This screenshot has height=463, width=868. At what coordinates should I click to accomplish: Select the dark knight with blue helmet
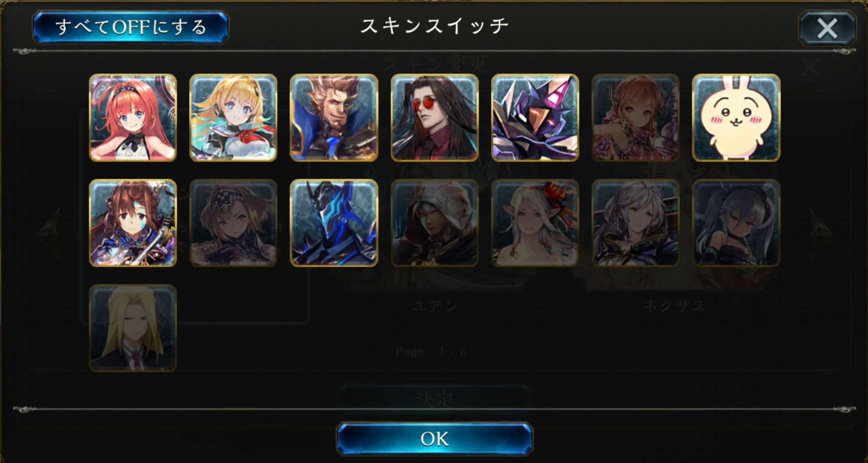pyautogui.click(x=334, y=223)
